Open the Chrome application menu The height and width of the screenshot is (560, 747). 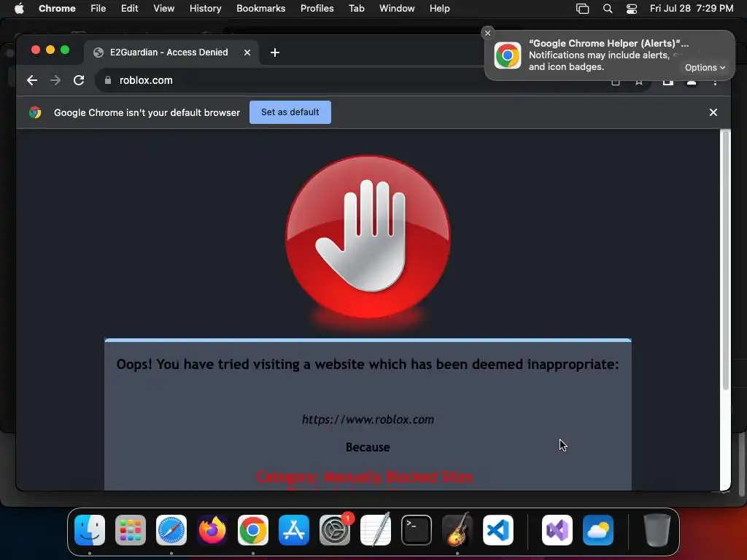point(57,9)
